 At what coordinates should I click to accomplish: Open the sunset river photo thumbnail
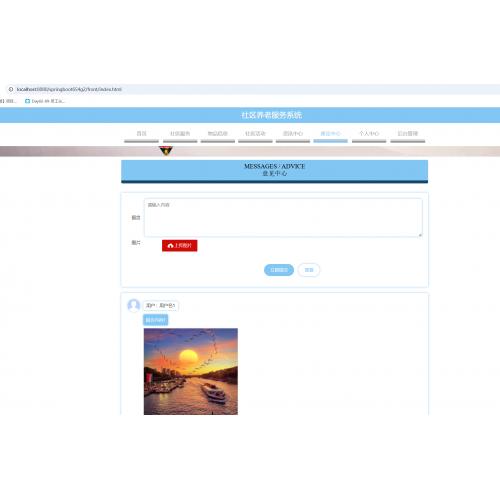tap(191, 371)
